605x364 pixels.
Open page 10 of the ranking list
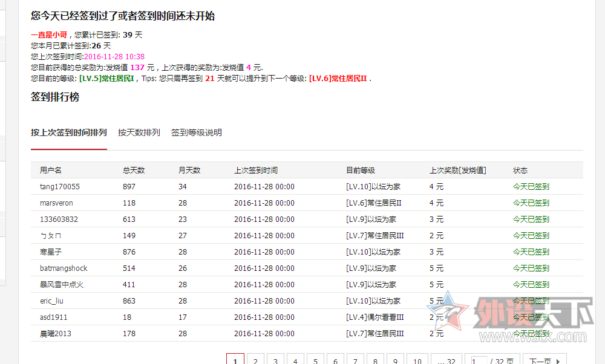coord(417,361)
